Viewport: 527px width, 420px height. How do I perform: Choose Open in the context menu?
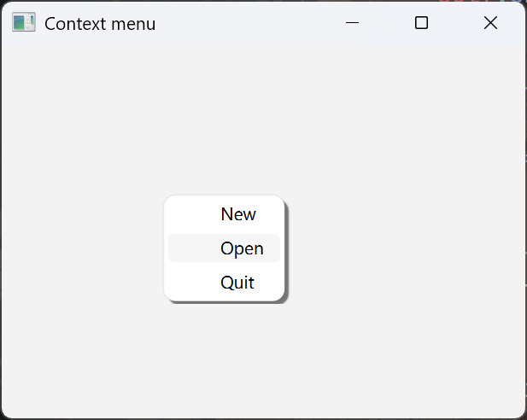(242, 248)
